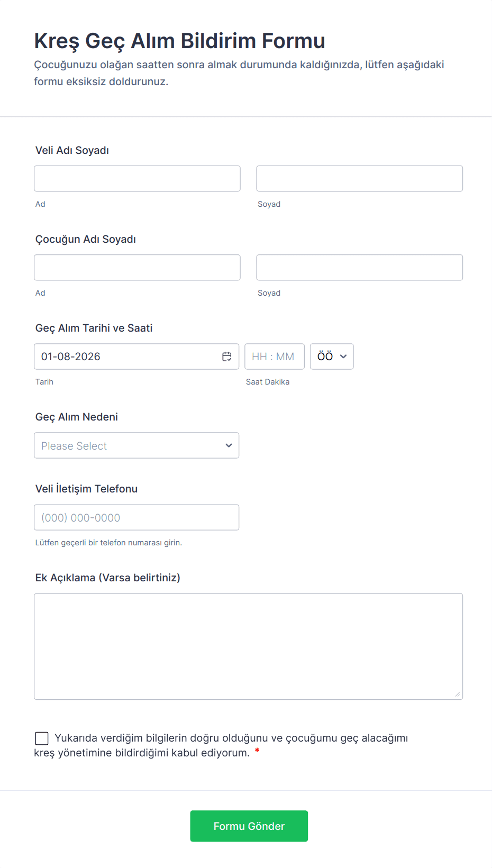Click into Veli first name (Ad) field
Screen dimensions: 492x868
click(137, 178)
